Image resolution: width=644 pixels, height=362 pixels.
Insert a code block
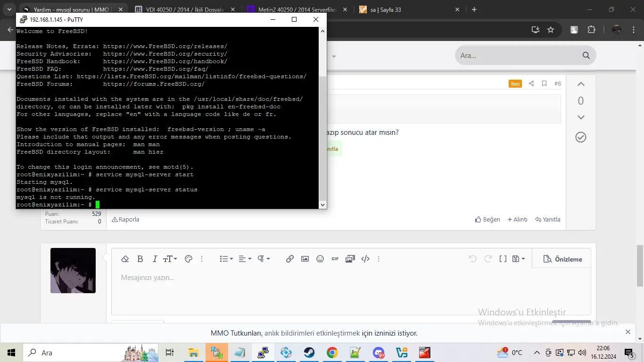pos(365,258)
